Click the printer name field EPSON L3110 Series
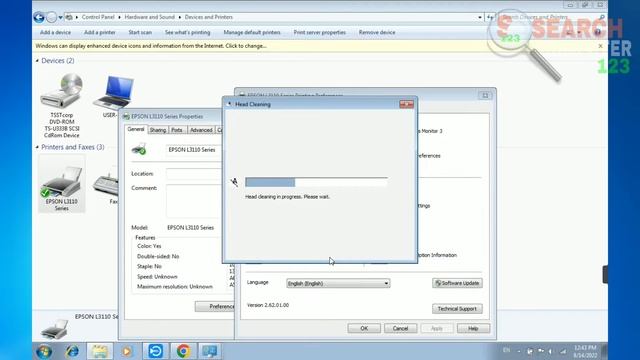Image resolution: width=640 pixels, height=360 pixels. click(x=193, y=150)
